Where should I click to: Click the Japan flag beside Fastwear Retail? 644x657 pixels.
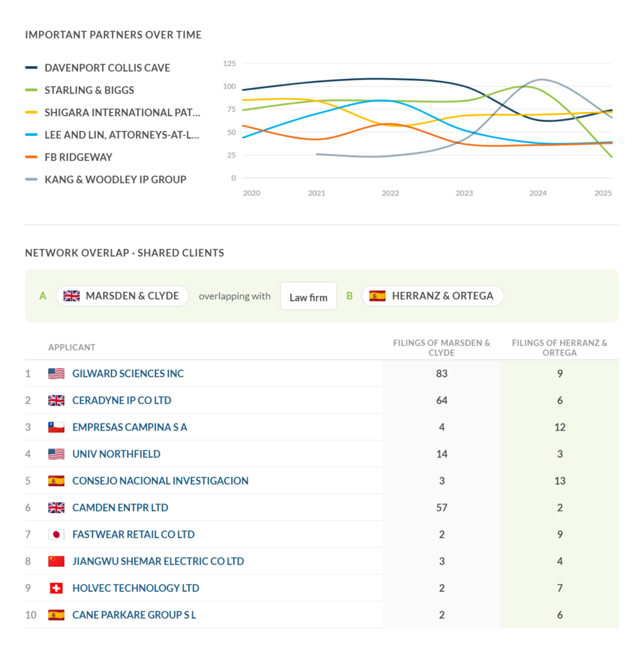pos(57,534)
